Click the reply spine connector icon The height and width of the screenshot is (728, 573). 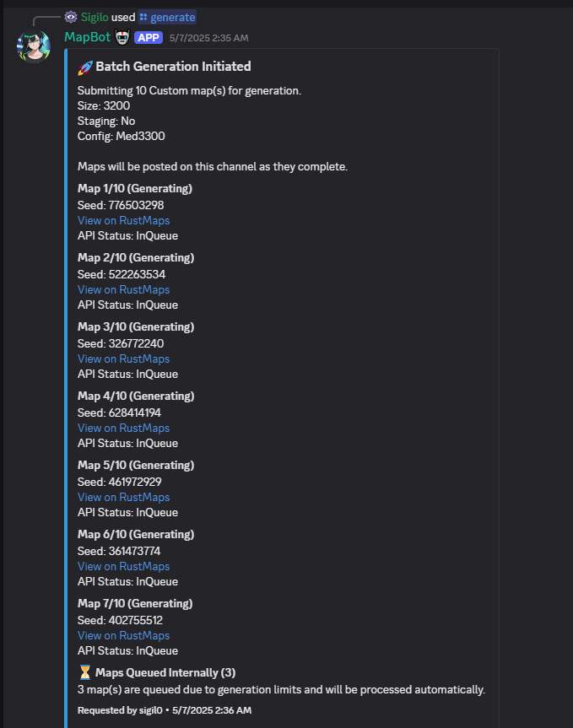pyautogui.click(x=46, y=16)
